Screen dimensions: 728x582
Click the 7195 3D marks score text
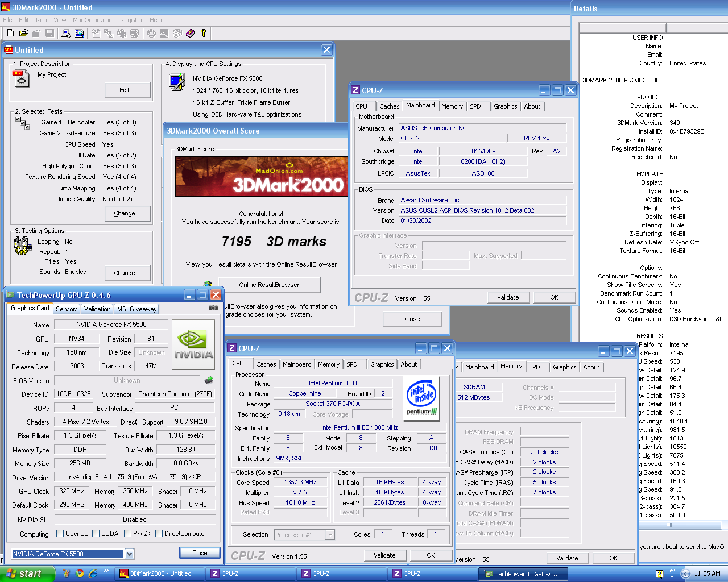[x=274, y=242]
